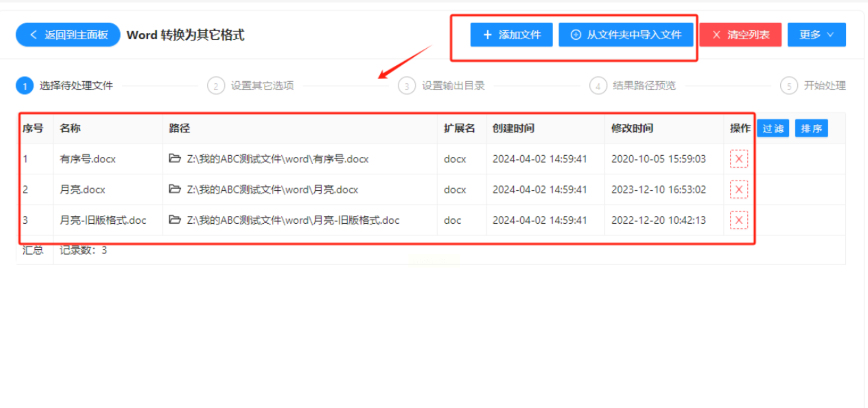Open the folder icon for 月亮.docx path

[x=175, y=189]
